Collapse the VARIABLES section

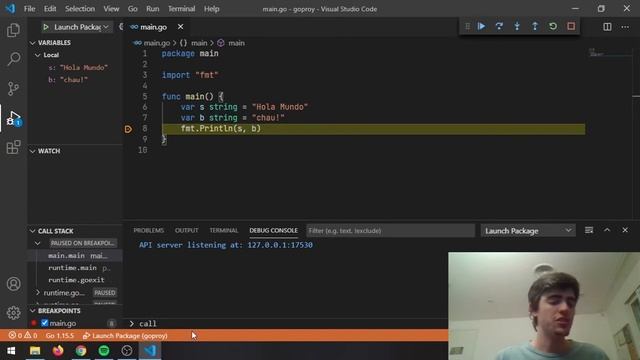pyautogui.click(x=33, y=43)
